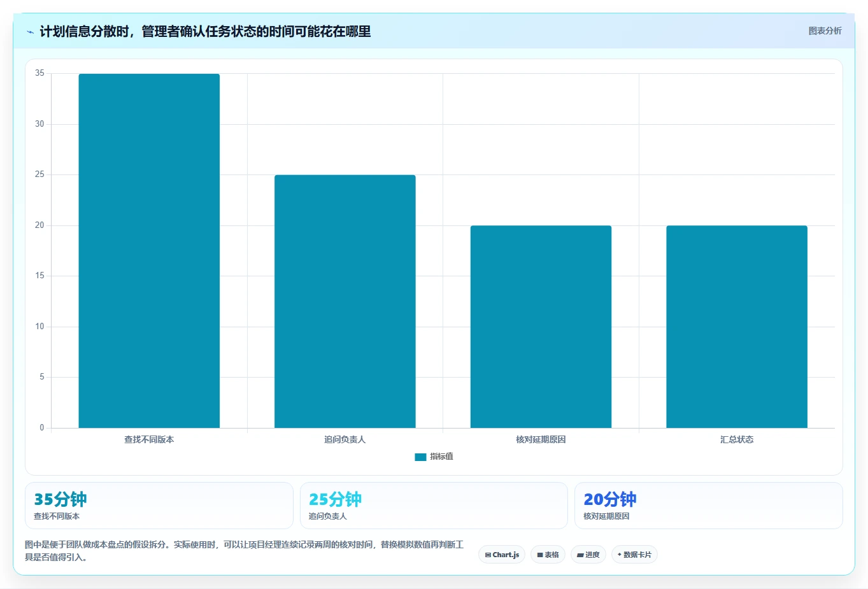Toggle the 指标值 legend color box
This screenshot has height=589, width=868.
tap(420, 457)
